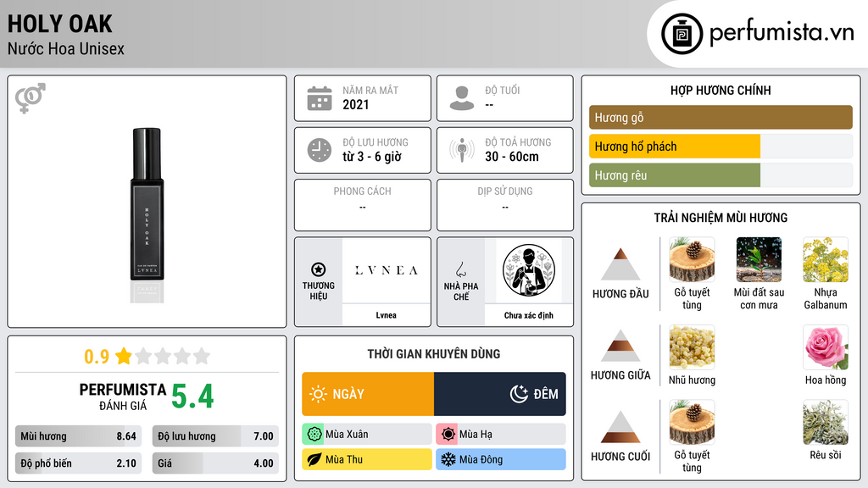868x488 pixels.
Task: Click the sun icon for Mùa Hạ
Action: [448, 435]
